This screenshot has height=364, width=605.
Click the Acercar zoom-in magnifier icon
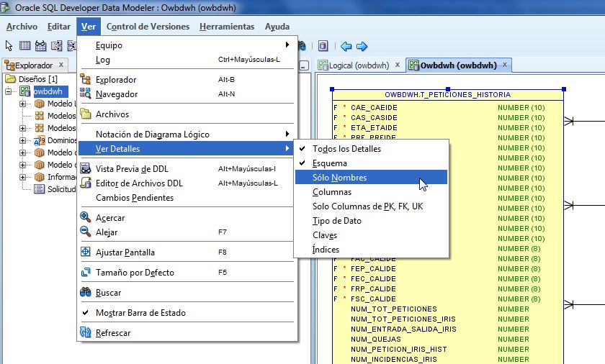tap(85, 217)
